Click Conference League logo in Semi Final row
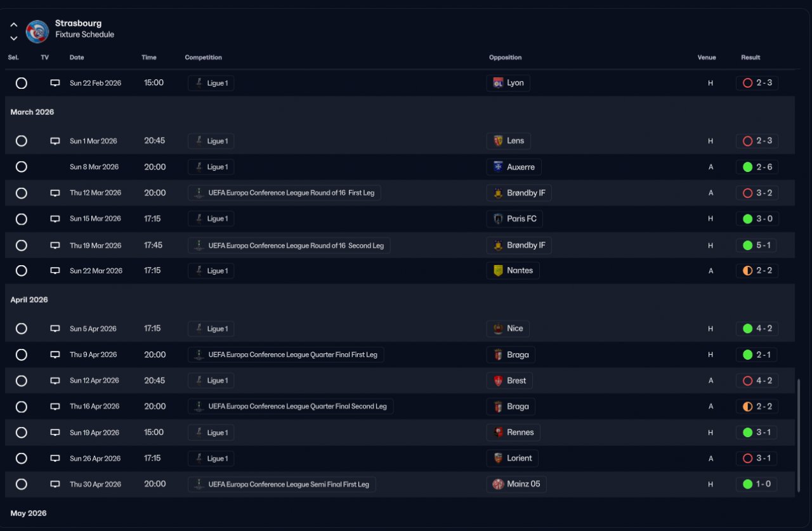 [199, 484]
